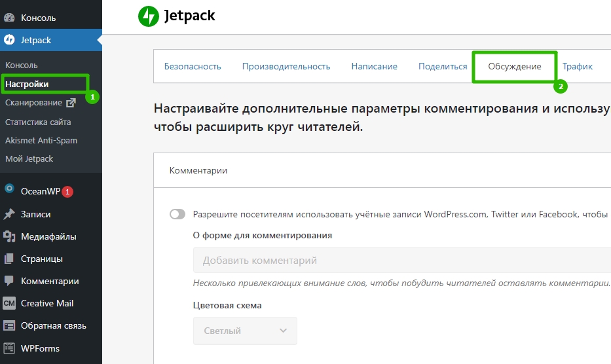Viewport: 611px width, 364px height.
Task: Click the Jetpack wordmark text in header
Action: point(190,16)
